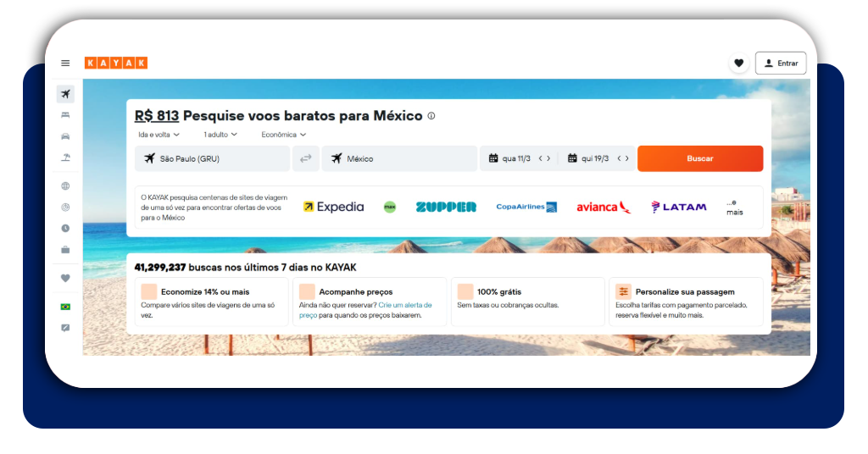This screenshot has width=868, height=454.
Task: Click the Brazil flag country selector
Action: click(65, 307)
